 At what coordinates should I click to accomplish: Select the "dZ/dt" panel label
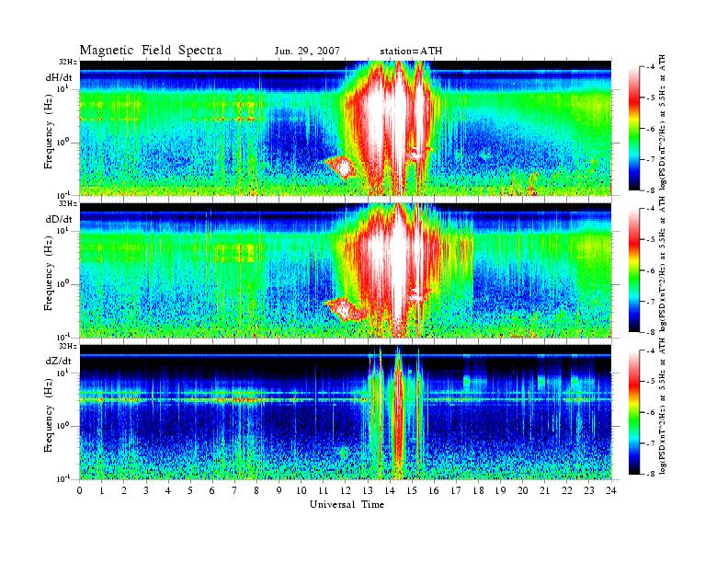(59, 361)
